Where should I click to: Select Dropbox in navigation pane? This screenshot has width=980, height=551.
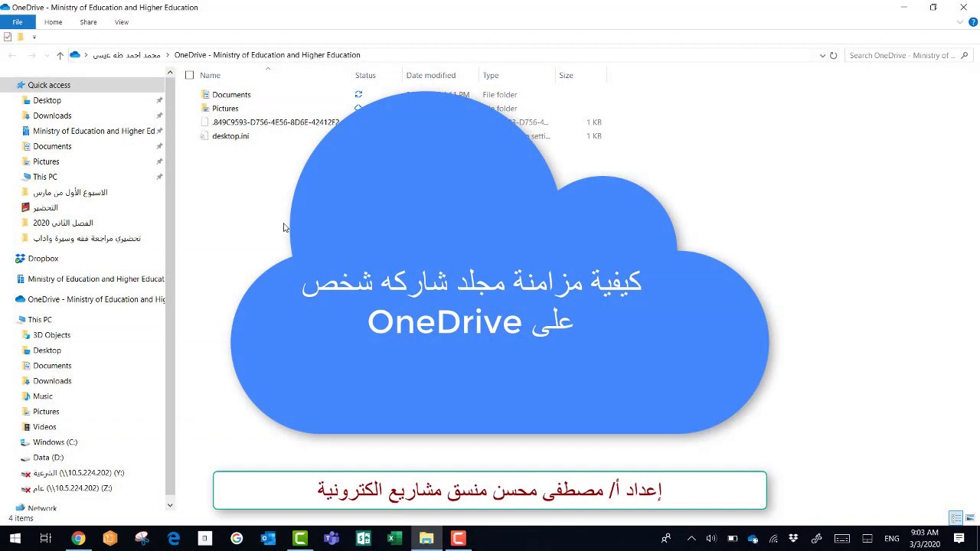coord(43,259)
